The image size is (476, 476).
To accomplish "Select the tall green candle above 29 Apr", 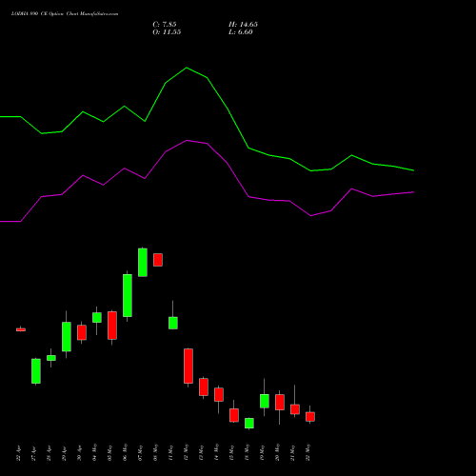I will [67, 337].
